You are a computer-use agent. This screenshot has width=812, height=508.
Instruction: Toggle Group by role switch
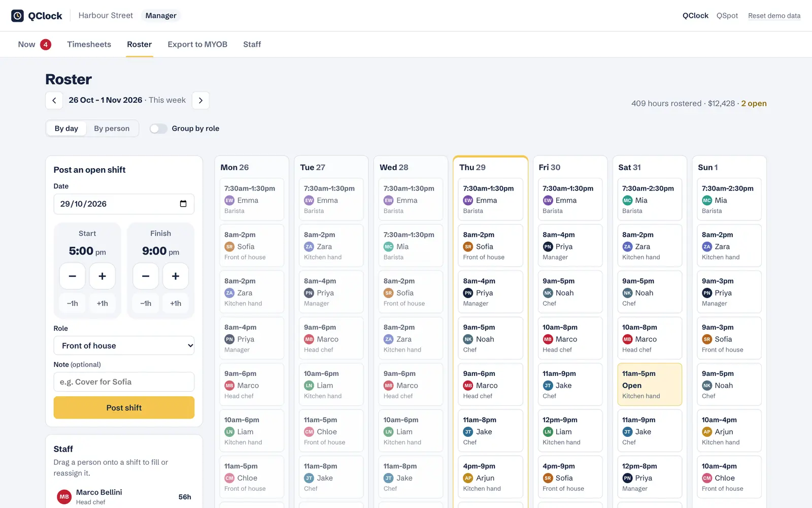point(158,129)
